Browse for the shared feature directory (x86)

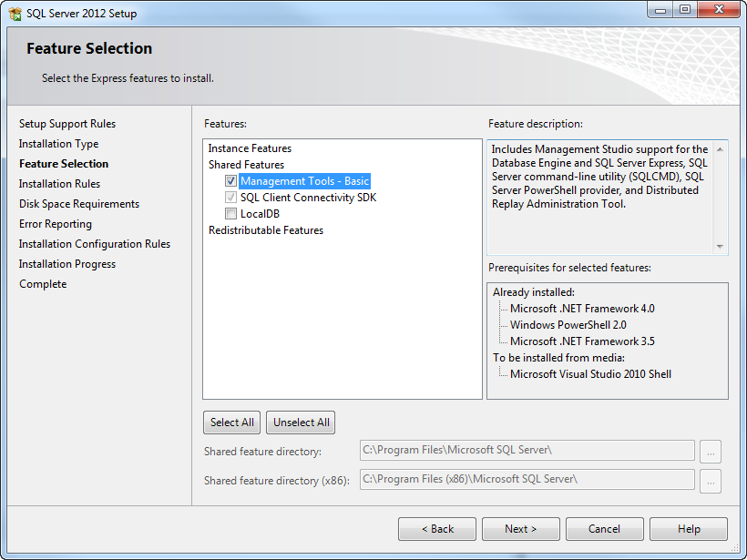pos(711,481)
